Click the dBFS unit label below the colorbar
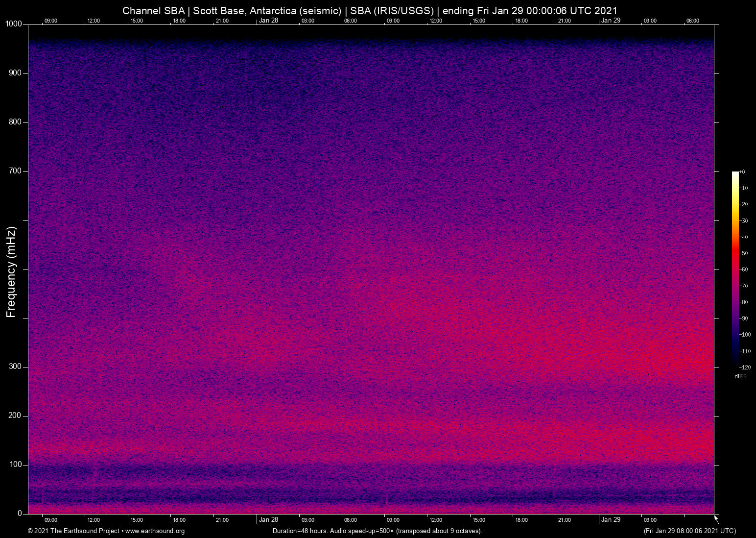The height and width of the screenshot is (538, 756). click(740, 376)
